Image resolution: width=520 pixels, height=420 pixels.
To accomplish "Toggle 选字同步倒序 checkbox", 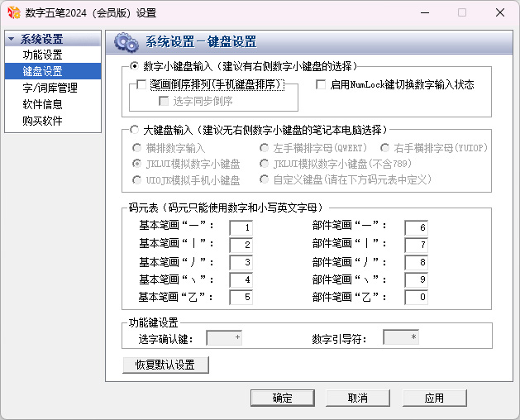I will (x=164, y=101).
